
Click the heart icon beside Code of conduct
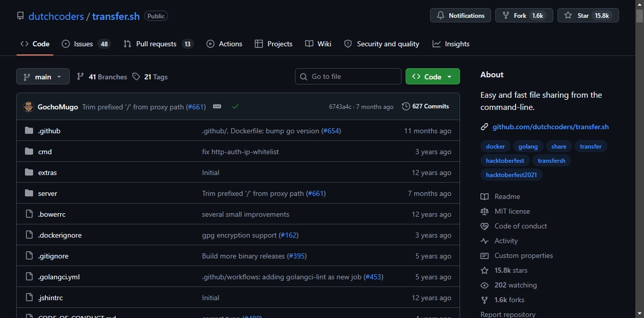point(485,226)
